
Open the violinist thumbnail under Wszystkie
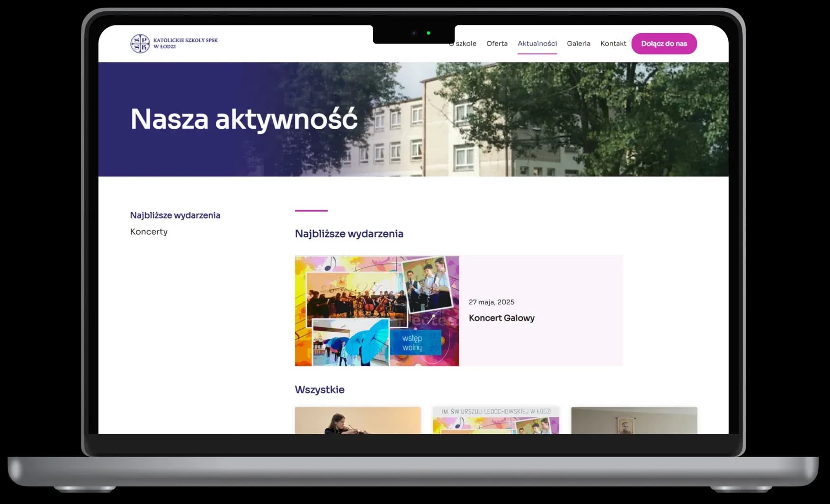point(357,420)
